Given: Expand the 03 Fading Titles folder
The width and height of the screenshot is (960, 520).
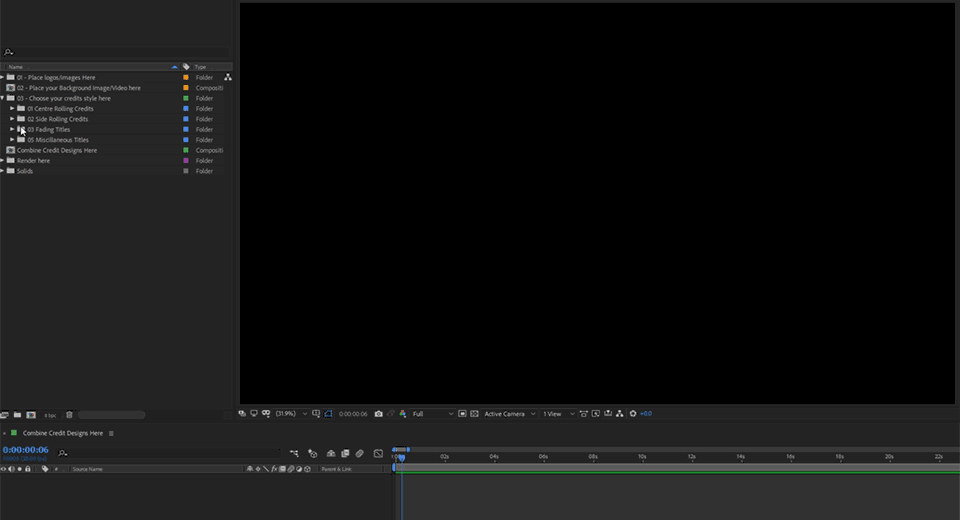Looking at the screenshot, I should click(12, 130).
